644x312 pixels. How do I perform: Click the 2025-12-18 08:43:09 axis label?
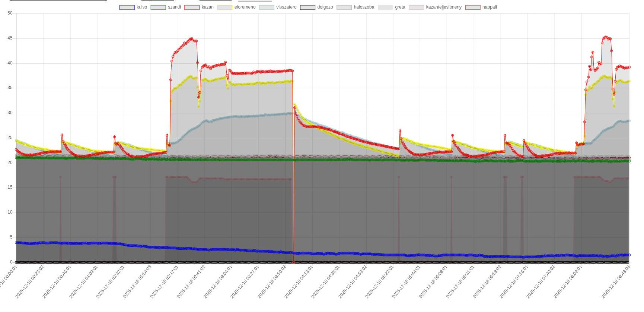616,281
